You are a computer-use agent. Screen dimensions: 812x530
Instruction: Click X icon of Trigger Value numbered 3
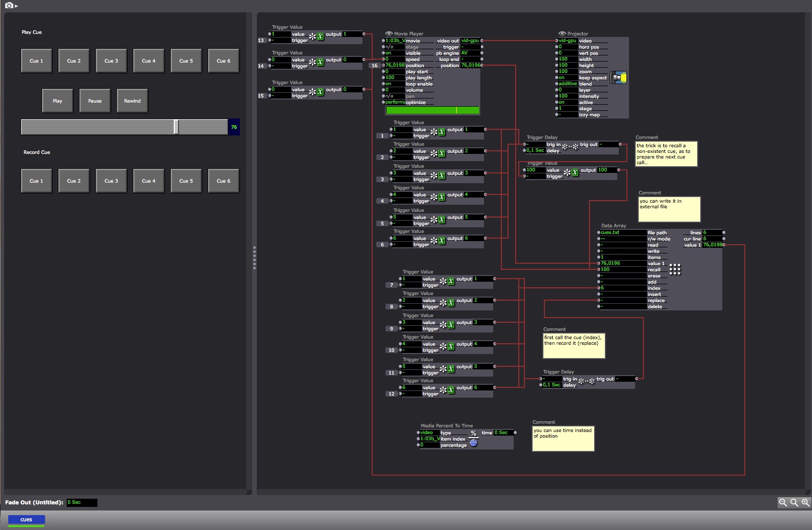tap(442, 175)
